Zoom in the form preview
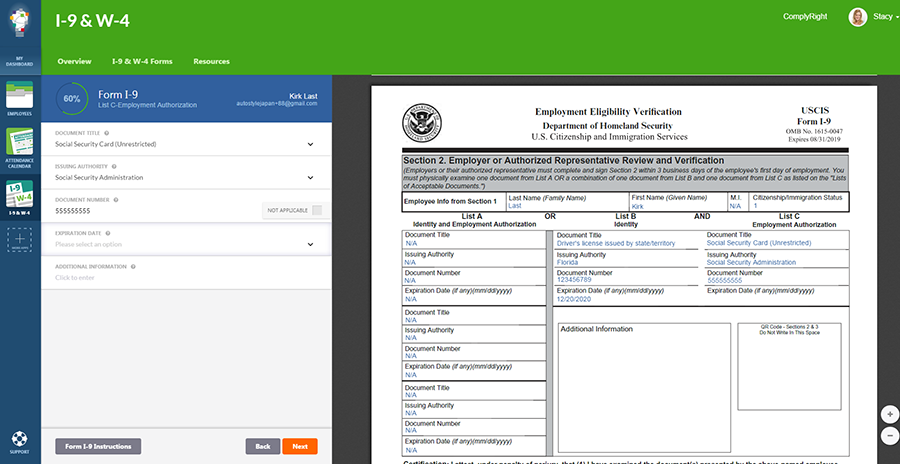 tap(890, 414)
